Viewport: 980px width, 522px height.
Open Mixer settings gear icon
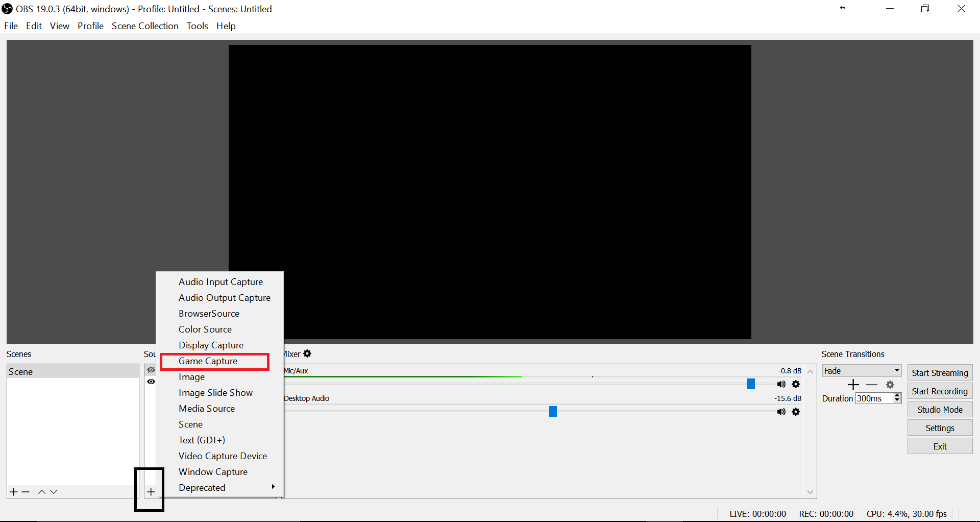(307, 353)
